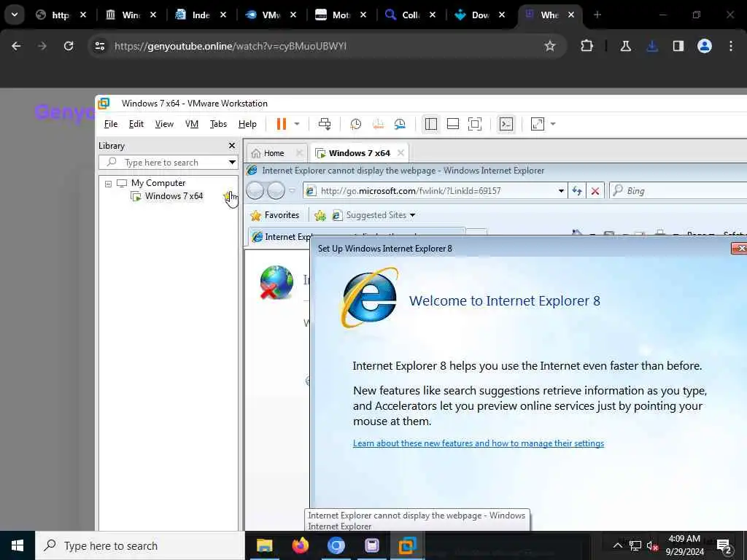Click the VMware pause virtual machine button

point(282,124)
